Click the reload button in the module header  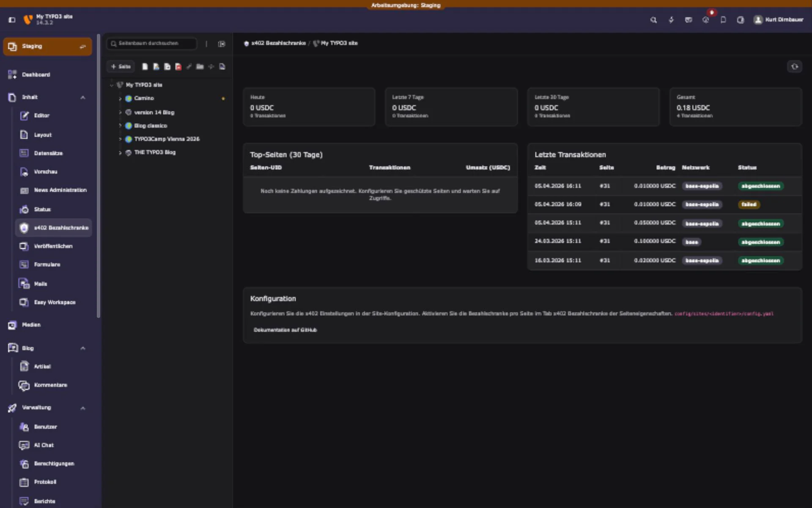(795, 67)
